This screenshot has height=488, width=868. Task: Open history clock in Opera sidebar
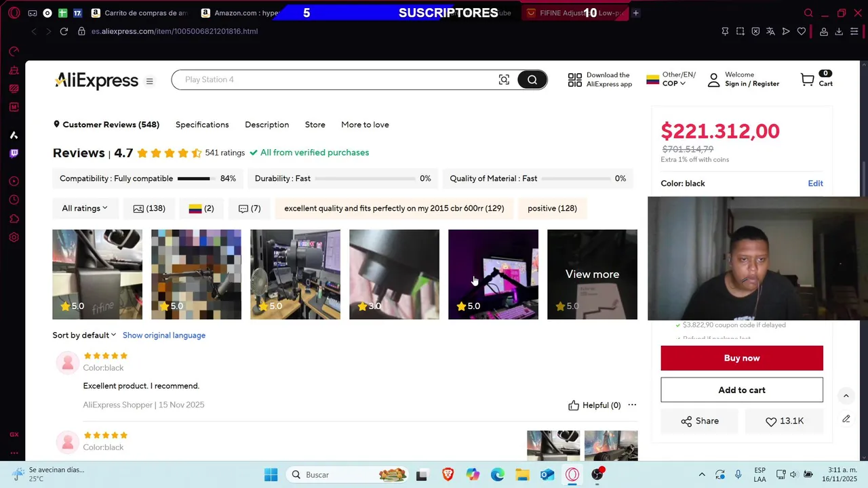click(14, 200)
